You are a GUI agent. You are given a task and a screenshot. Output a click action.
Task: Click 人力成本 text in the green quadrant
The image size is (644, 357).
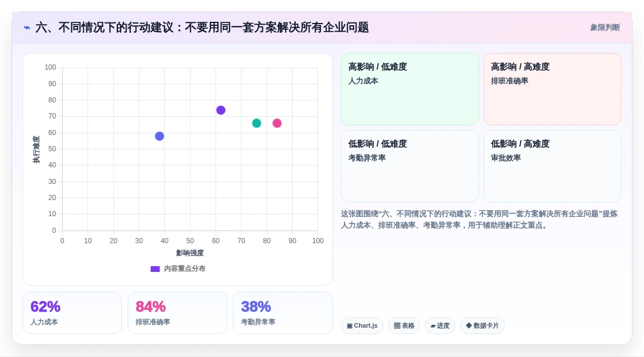coord(363,81)
